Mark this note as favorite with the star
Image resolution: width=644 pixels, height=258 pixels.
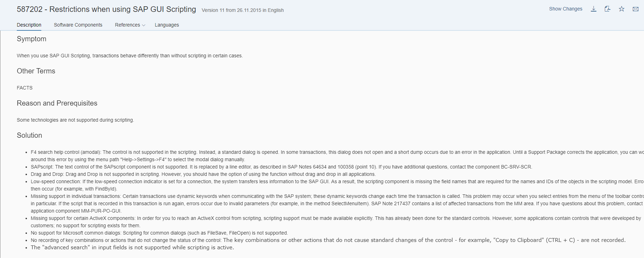tap(622, 9)
